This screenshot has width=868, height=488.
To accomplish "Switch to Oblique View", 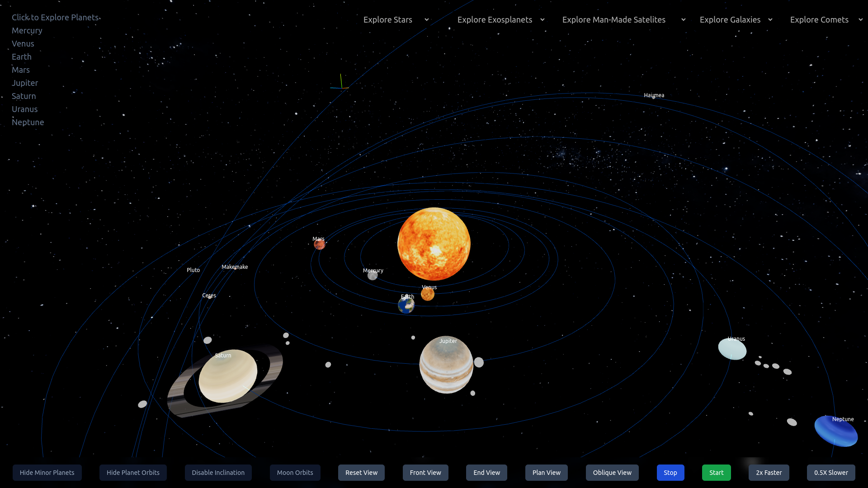I will (612, 473).
